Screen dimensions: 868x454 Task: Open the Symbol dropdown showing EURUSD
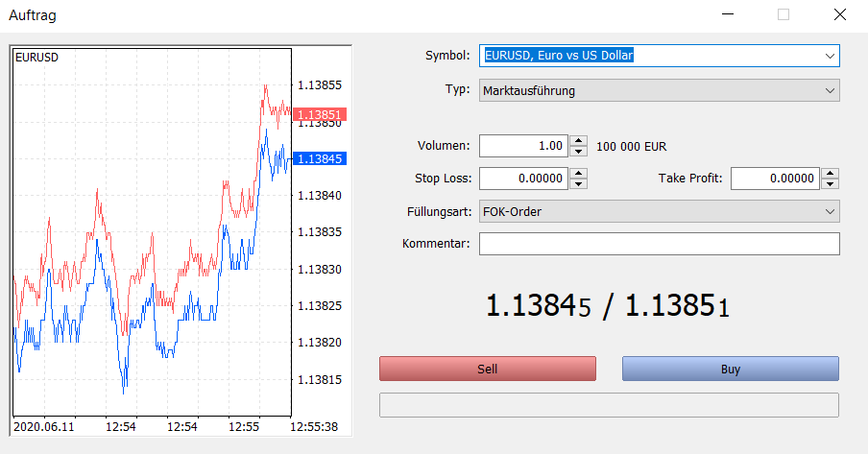tap(660, 56)
